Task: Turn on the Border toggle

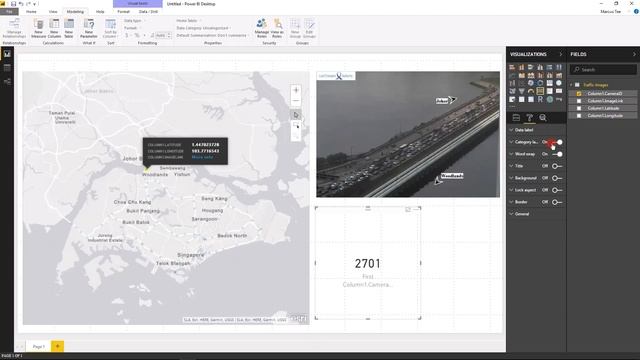Action: click(x=557, y=202)
